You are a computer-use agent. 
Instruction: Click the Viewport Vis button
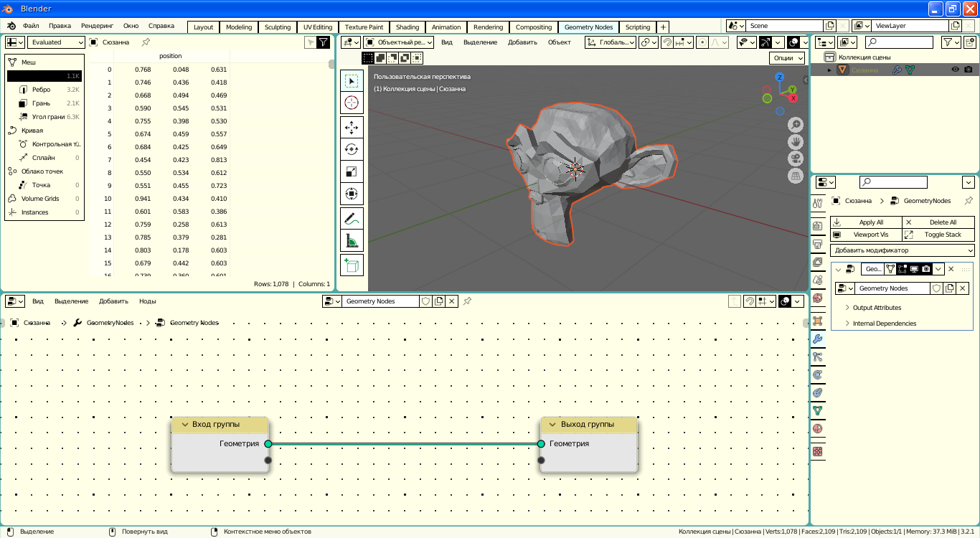click(x=866, y=235)
